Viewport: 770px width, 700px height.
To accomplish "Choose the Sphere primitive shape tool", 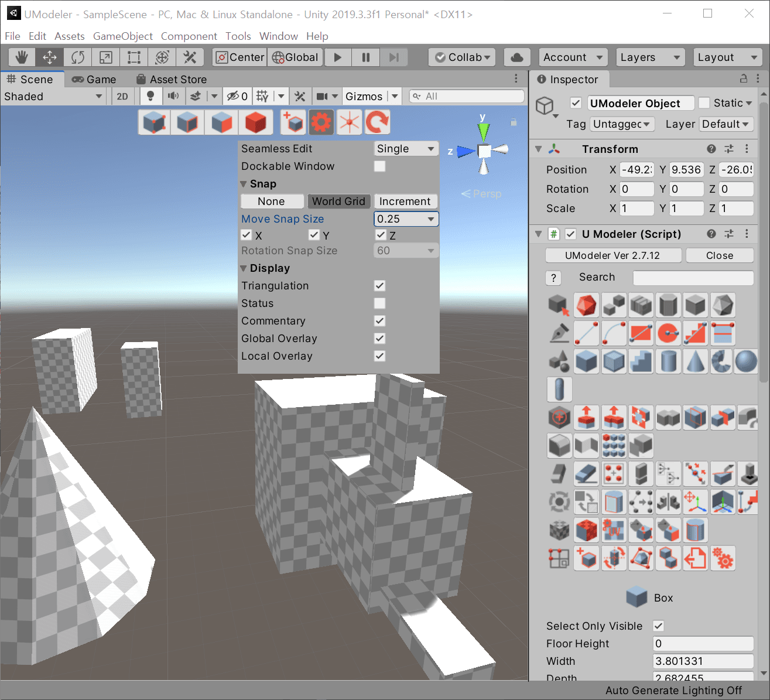I will (746, 361).
